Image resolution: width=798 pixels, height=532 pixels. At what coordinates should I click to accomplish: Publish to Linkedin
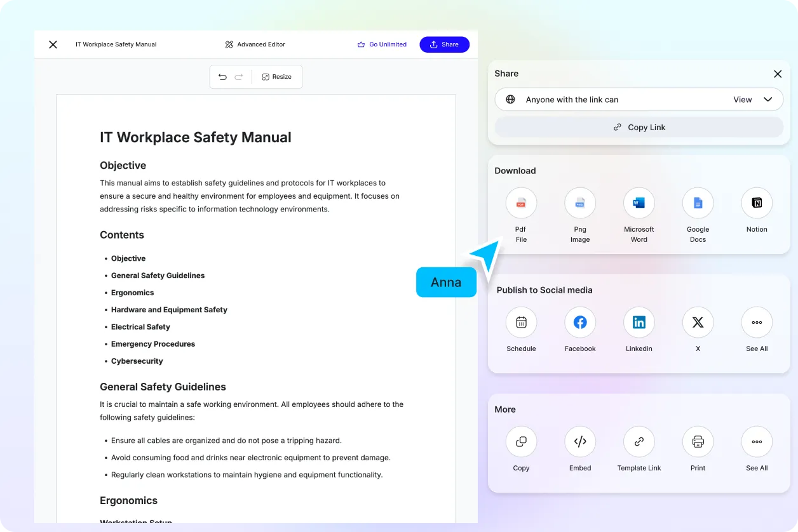pyautogui.click(x=639, y=323)
